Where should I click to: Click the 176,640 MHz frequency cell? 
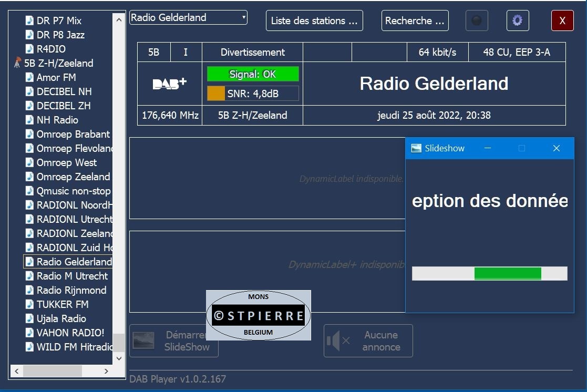170,115
